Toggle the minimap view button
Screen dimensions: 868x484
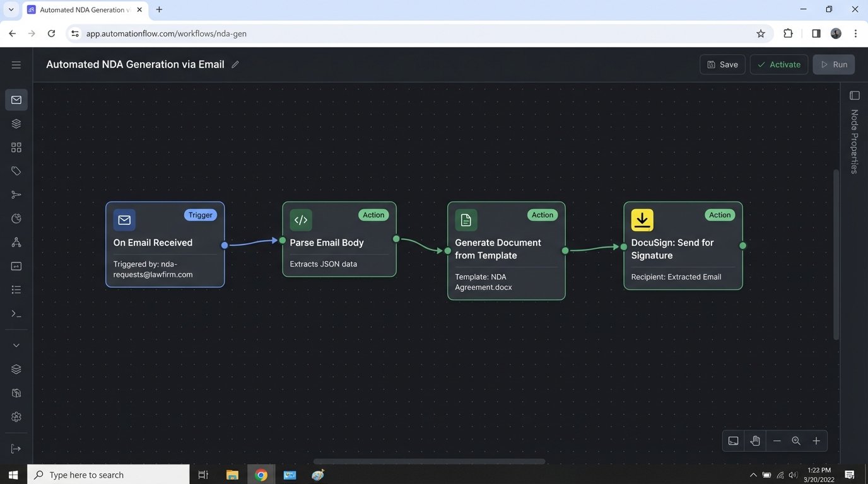tap(733, 441)
